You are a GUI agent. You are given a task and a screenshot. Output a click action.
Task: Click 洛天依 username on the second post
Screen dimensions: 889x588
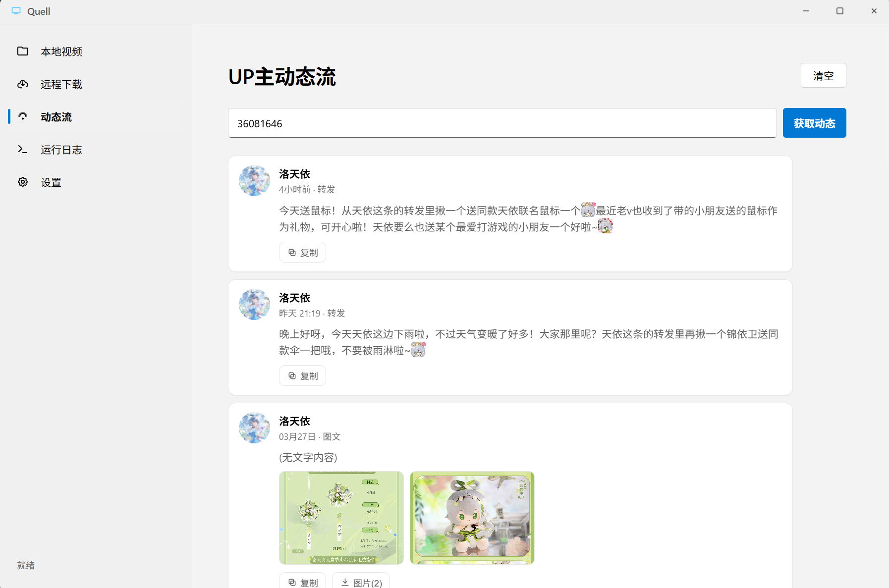[294, 298]
